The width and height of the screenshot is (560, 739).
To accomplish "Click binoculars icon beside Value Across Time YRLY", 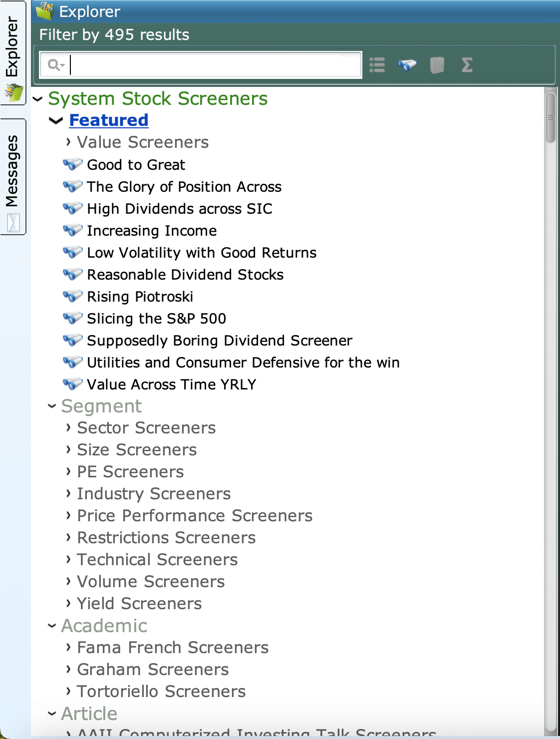I will (72, 384).
